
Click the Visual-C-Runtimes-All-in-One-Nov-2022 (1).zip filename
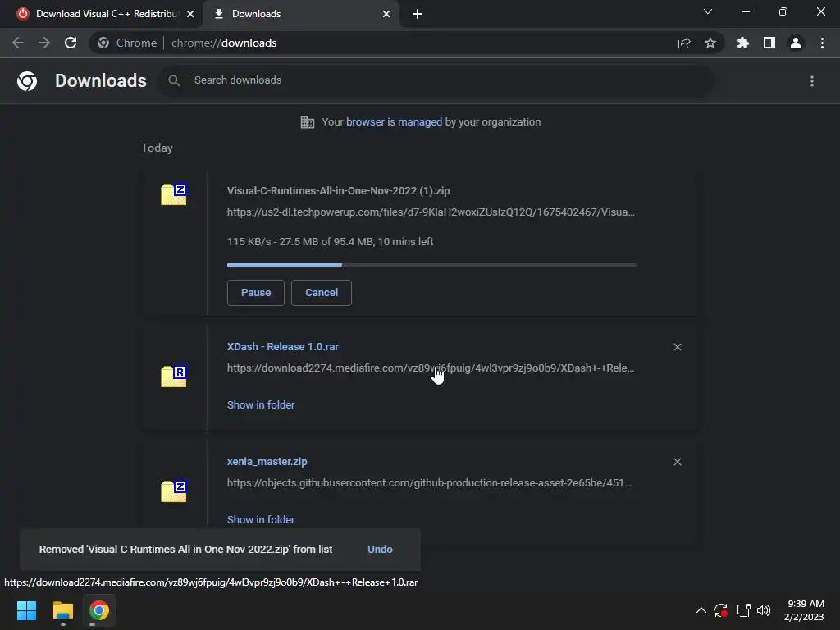coord(339,190)
